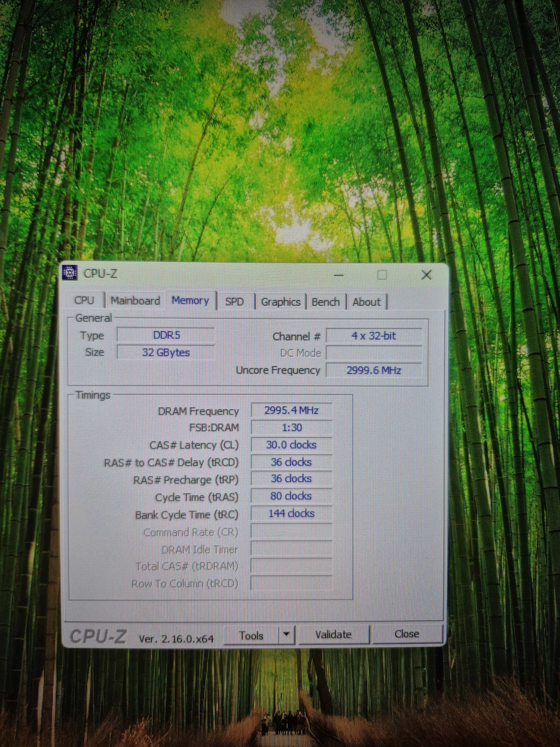
Task: Click the empty DC Mode field
Action: tap(374, 353)
